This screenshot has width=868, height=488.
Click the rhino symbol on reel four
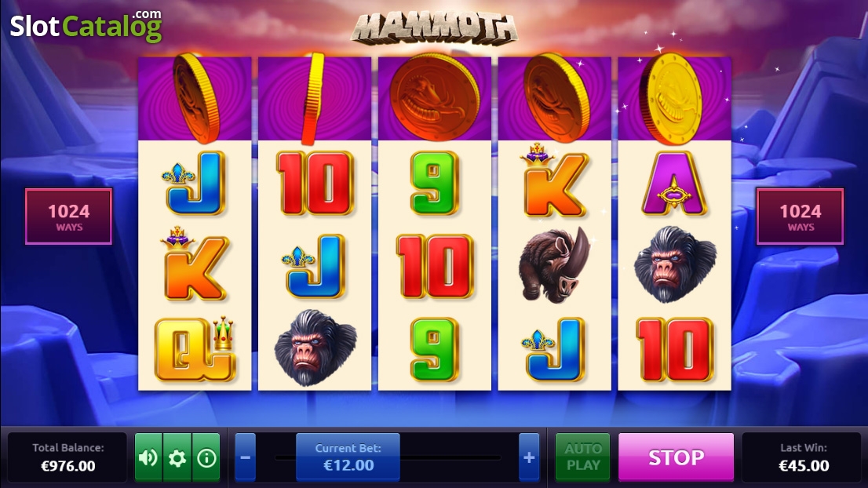coord(555,264)
